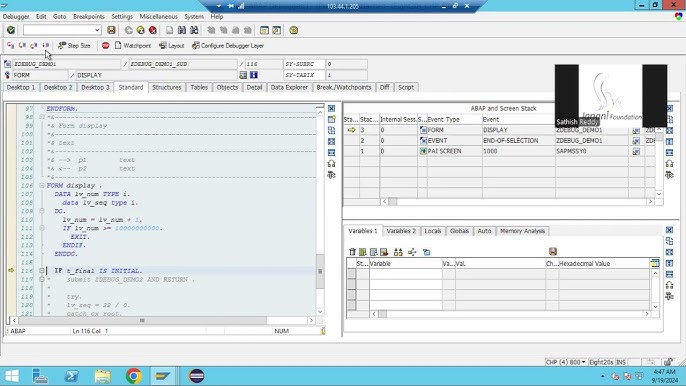Image resolution: width=686 pixels, height=386 pixels.
Task: Click the Layout button
Action: 172,46
